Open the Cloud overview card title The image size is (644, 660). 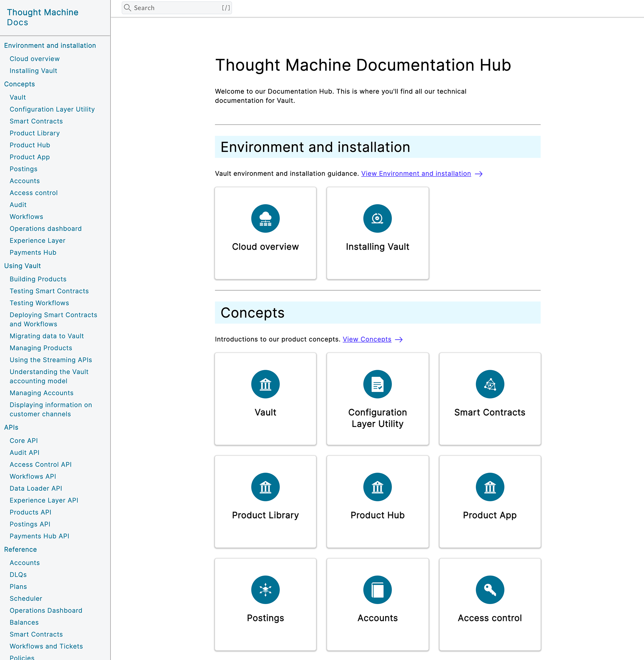point(265,247)
